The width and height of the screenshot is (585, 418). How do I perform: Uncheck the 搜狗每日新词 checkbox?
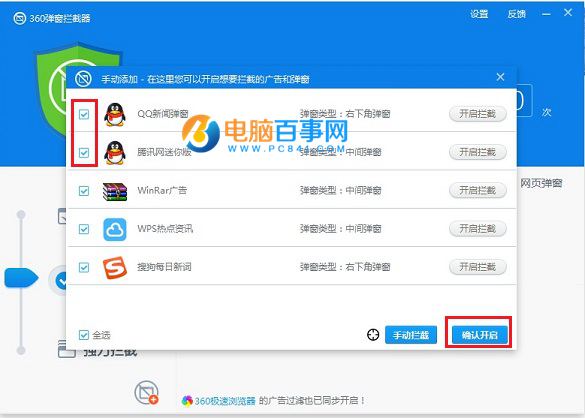tap(84, 268)
